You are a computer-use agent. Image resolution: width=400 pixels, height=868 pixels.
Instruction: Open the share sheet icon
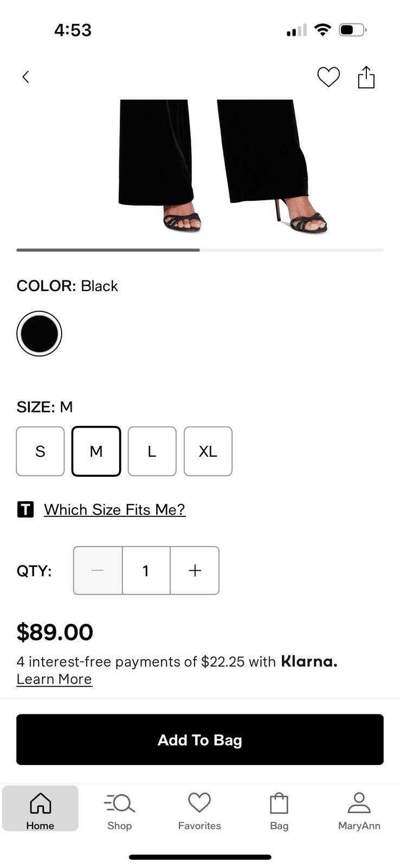366,77
